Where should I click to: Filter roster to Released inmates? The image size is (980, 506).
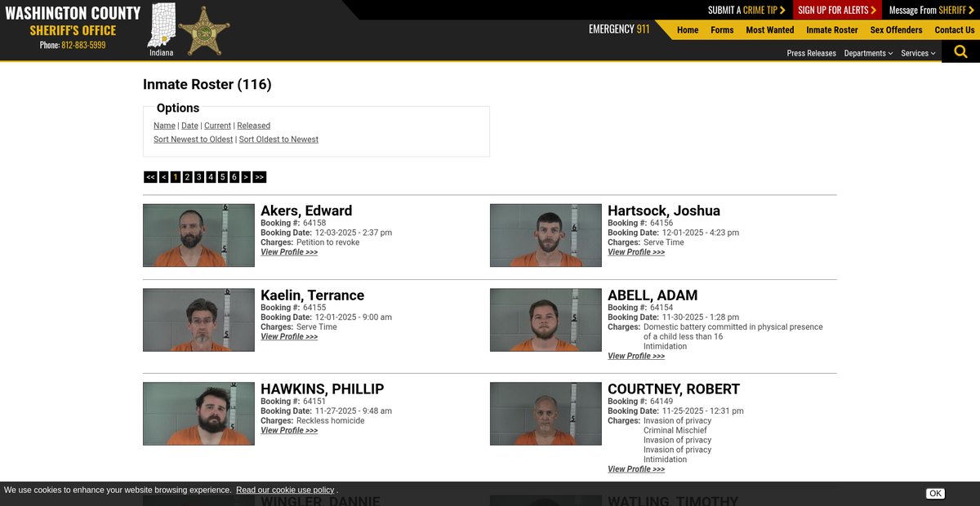tap(253, 126)
